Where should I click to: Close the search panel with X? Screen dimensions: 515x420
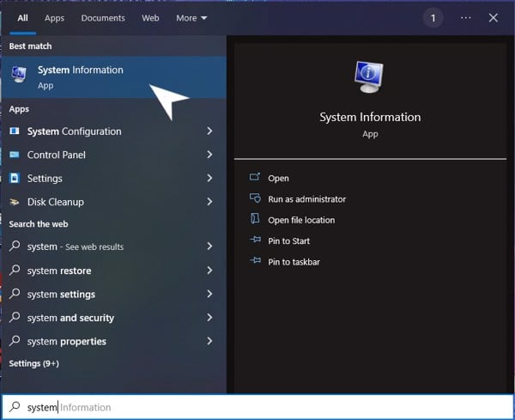[x=493, y=18]
